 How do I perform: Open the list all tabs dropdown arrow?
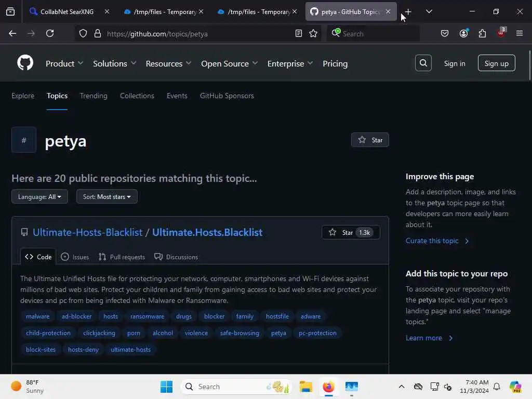pyautogui.click(x=429, y=12)
